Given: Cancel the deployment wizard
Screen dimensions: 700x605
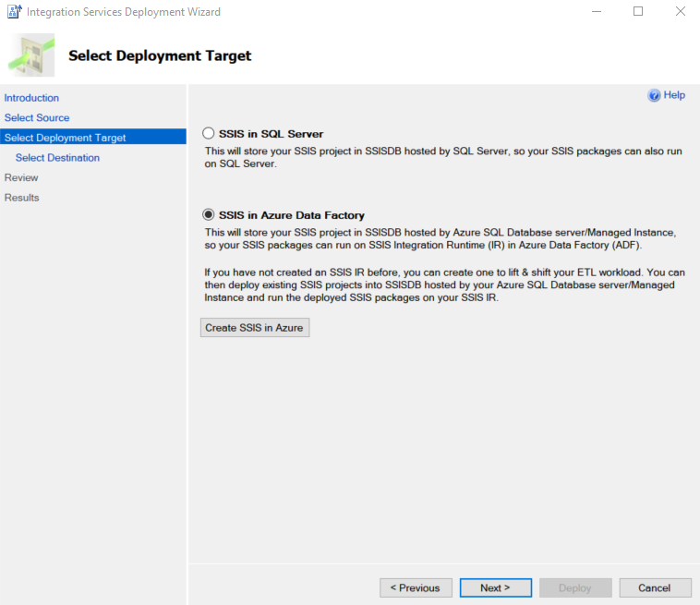Looking at the screenshot, I should pos(654,587).
